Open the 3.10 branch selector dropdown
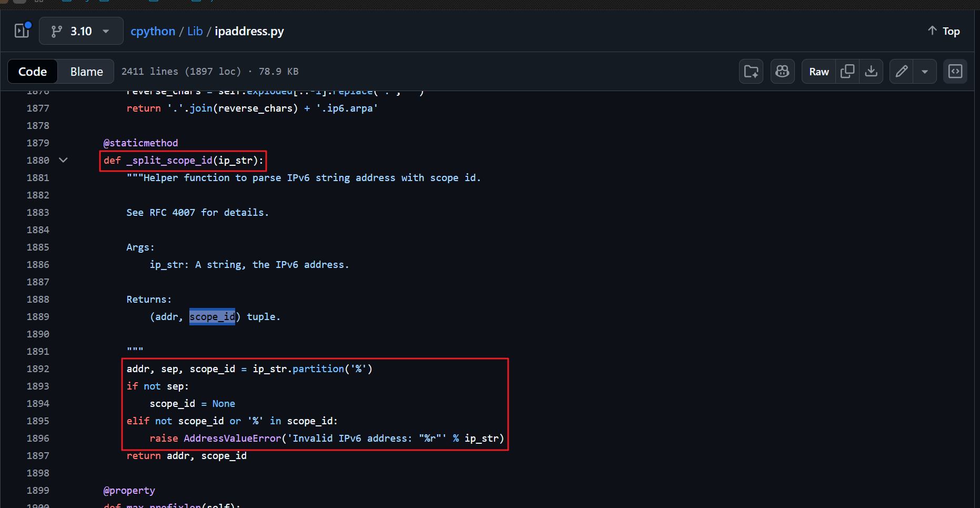 tap(81, 31)
